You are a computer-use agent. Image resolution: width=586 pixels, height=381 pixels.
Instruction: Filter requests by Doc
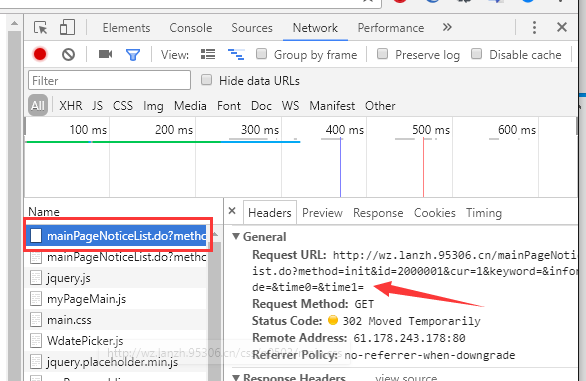(261, 106)
